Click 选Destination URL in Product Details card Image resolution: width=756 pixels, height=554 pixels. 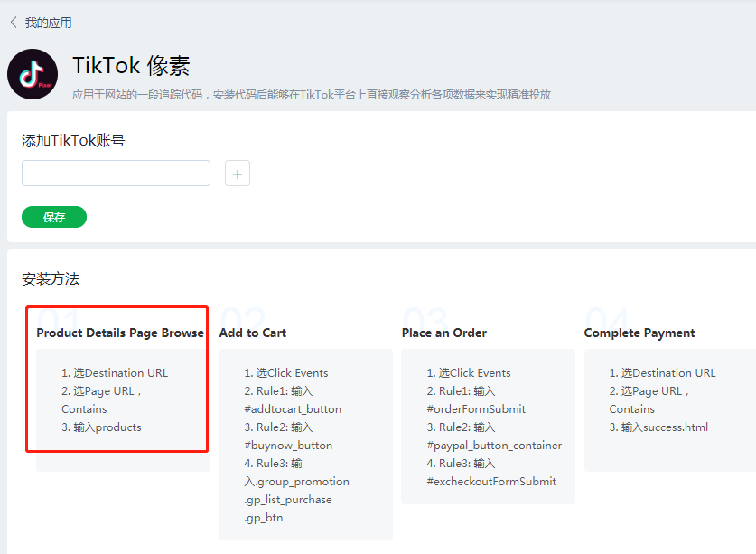click(x=120, y=373)
